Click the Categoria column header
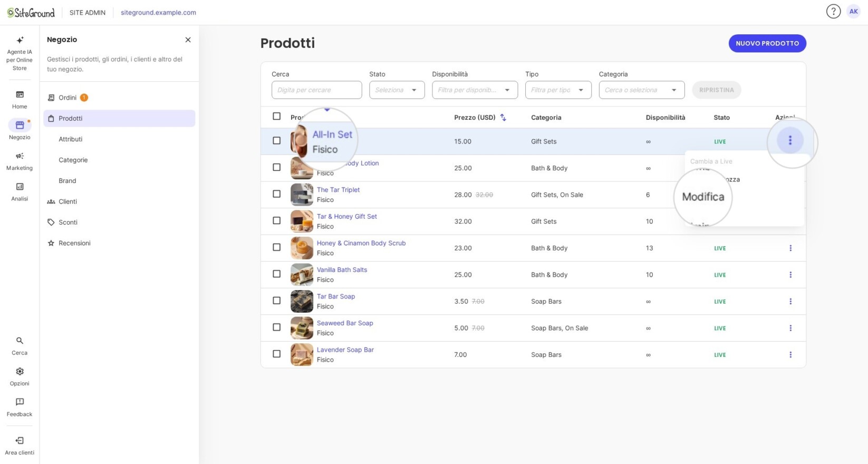Screen dimensions: 868x464 pyautogui.click(x=546, y=118)
